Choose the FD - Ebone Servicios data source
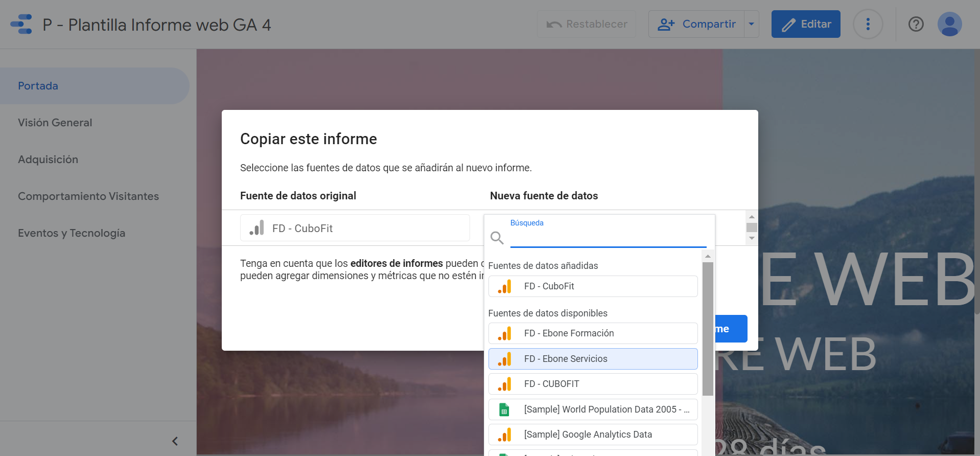 [x=593, y=359]
